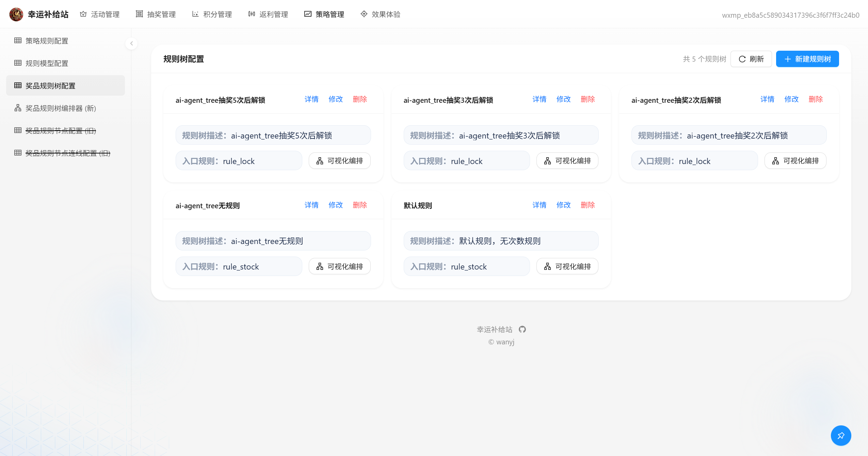
Task: Click 删除 for ai-agent_tree无规则
Action: [x=360, y=205]
